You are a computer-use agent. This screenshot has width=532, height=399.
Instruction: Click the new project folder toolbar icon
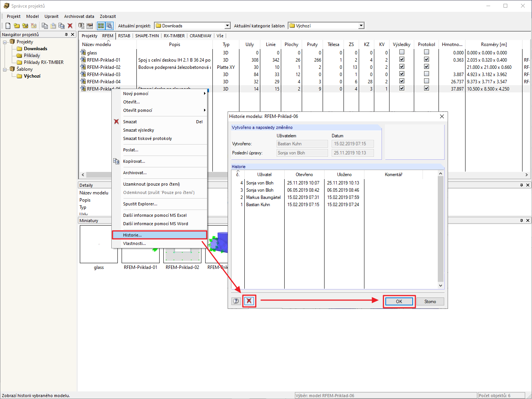click(17, 26)
